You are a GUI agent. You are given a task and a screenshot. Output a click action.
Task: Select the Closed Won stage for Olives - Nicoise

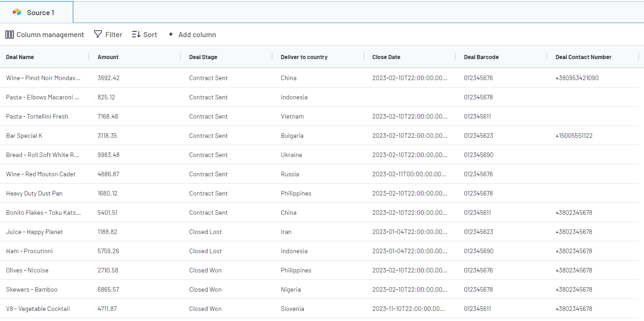click(205, 270)
